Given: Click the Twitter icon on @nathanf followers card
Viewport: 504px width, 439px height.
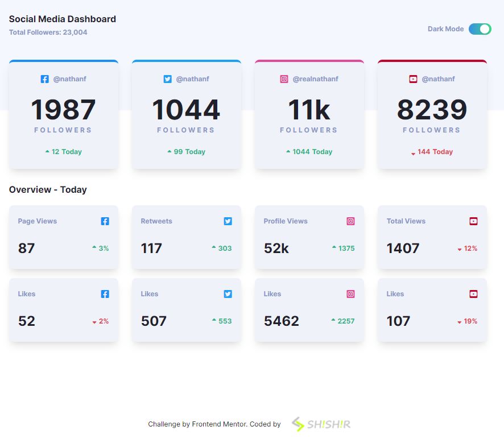Looking at the screenshot, I should tap(167, 79).
